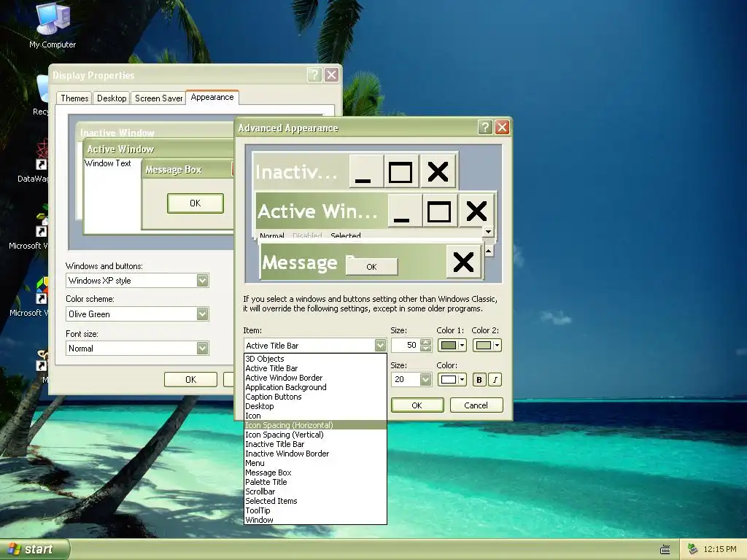The height and width of the screenshot is (560, 747).
Task: Switch to the Desktop tab
Action: pos(112,98)
